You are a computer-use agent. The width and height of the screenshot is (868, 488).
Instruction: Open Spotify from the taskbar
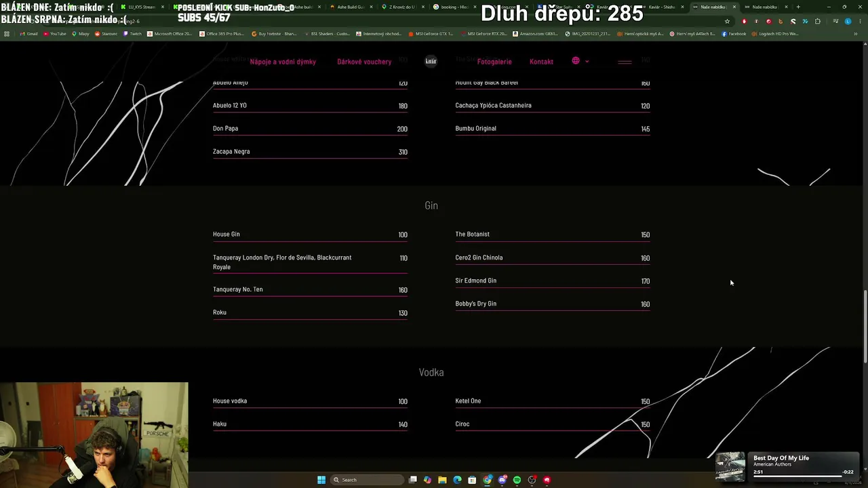(517, 480)
